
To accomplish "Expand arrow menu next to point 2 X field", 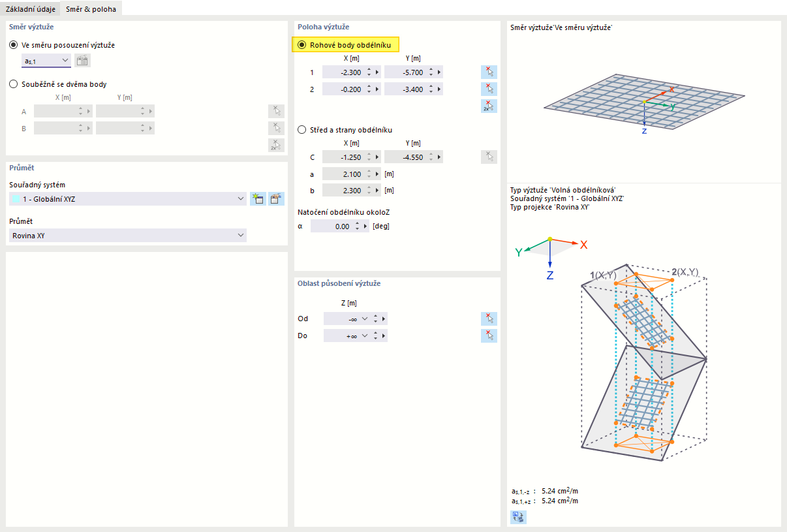I will click(377, 89).
